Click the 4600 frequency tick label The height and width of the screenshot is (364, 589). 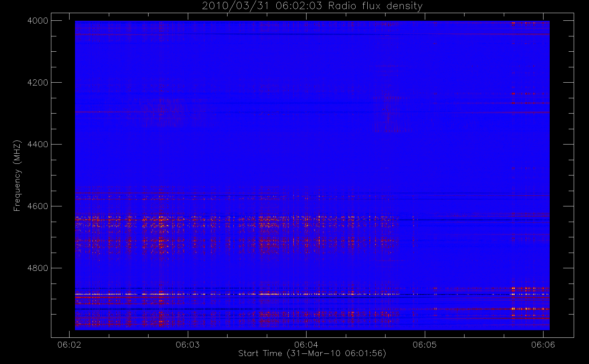38,206
